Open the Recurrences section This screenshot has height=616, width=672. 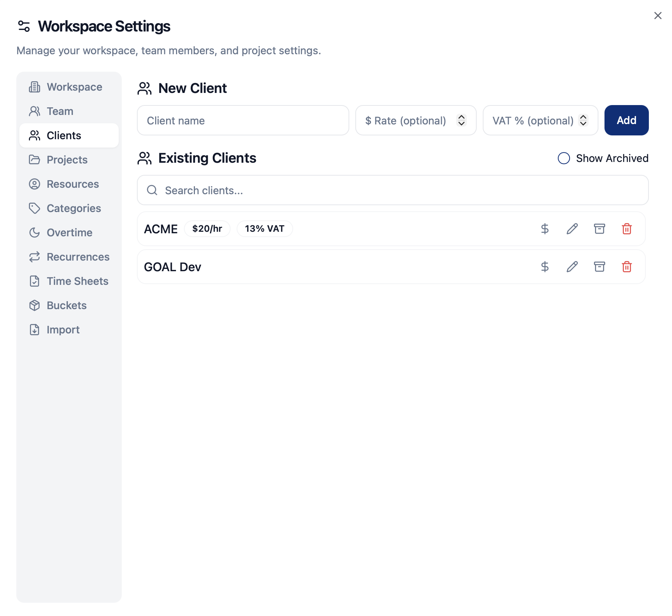click(69, 257)
